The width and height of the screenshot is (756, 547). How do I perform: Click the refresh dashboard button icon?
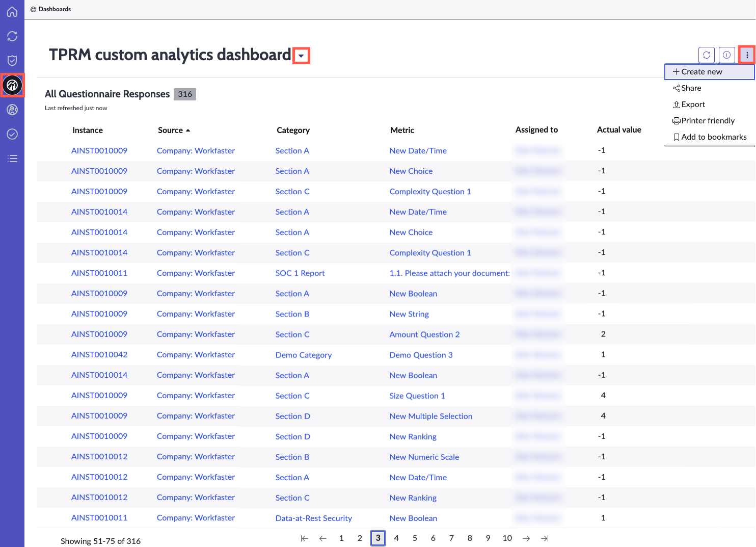pos(707,55)
